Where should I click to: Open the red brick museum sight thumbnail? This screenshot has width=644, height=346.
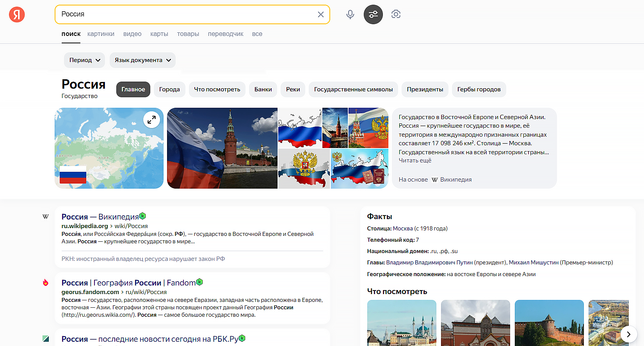point(475,323)
